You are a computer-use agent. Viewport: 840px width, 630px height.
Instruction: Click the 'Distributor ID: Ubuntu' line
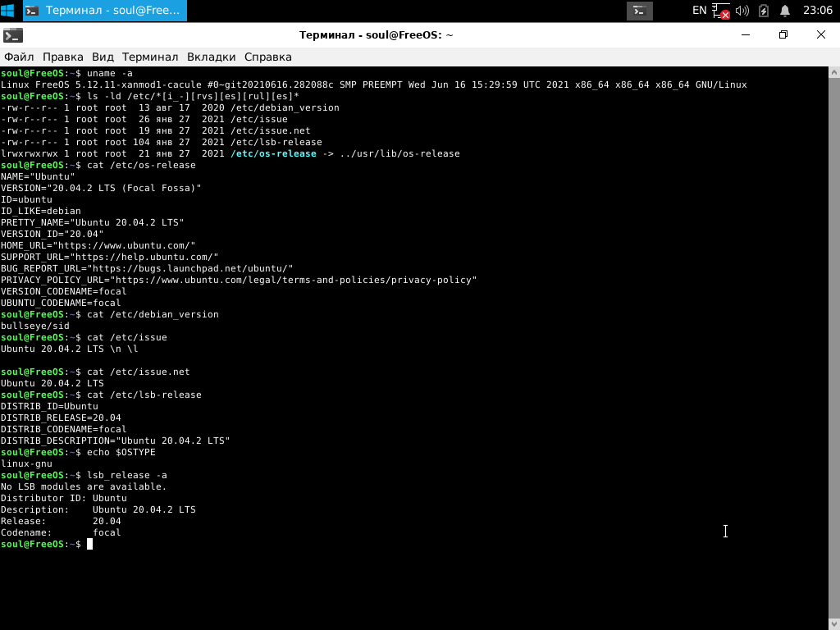(64, 498)
